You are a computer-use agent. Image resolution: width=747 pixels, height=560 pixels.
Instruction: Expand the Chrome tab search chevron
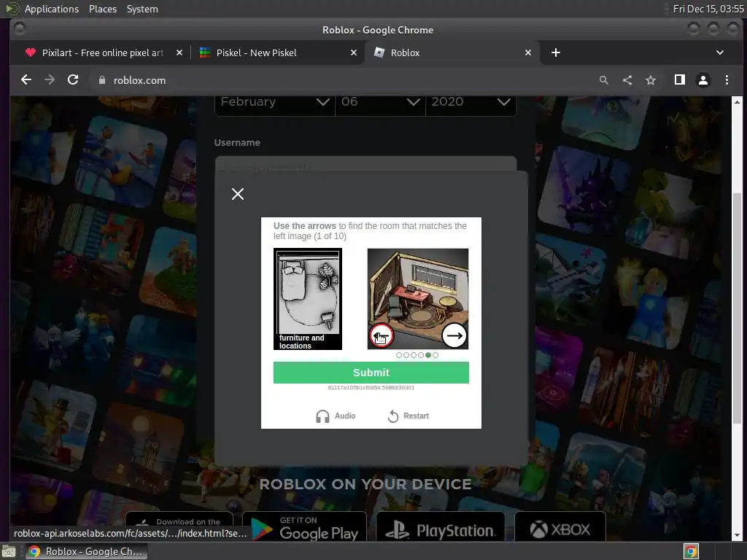pos(720,52)
